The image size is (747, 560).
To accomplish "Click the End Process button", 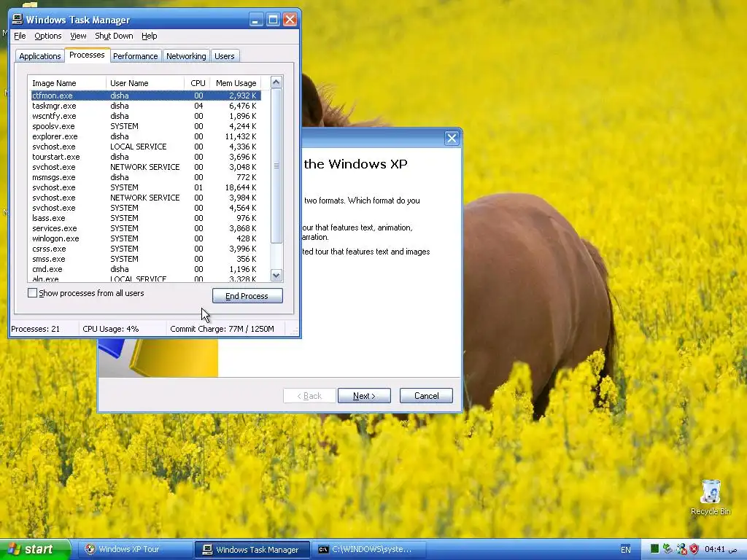I will (x=247, y=296).
